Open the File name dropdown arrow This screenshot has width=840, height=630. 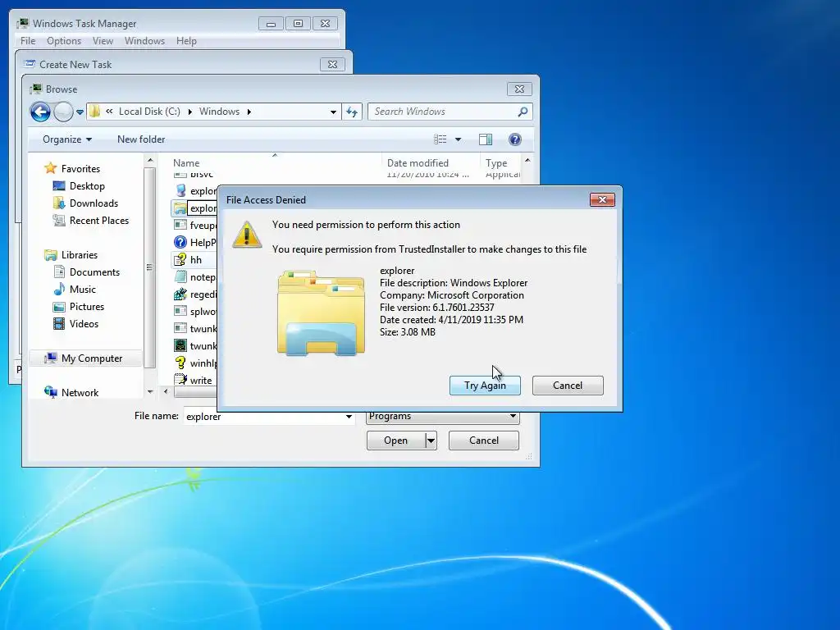click(x=349, y=417)
